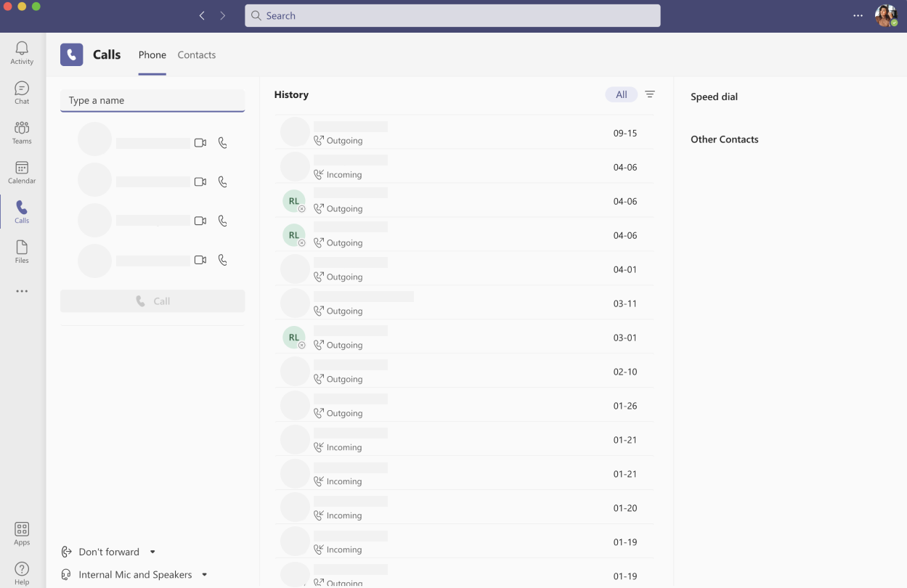Open the Calendar sidebar icon
Viewport: 907px width, 588px height.
22,172
